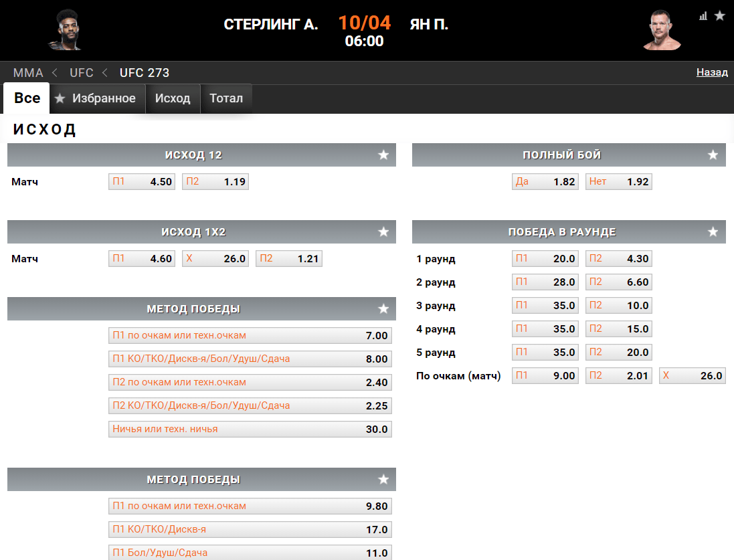
Task: Open the Тотал tab
Action: pyautogui.click(x=226, y=98)
